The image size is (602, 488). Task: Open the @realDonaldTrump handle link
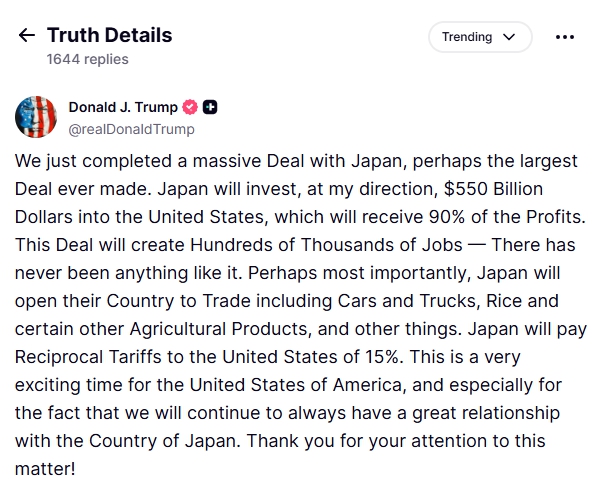tap(131, 129)
